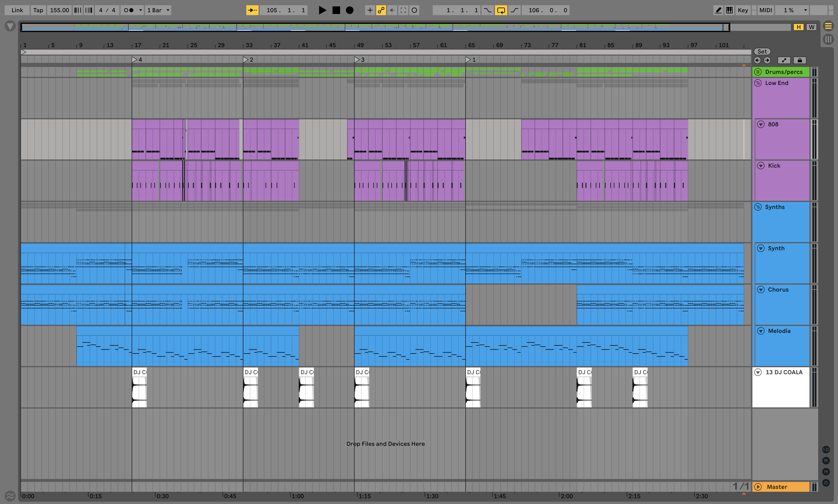
Task: Fold the Low End group track
Action: pos(758,83)
